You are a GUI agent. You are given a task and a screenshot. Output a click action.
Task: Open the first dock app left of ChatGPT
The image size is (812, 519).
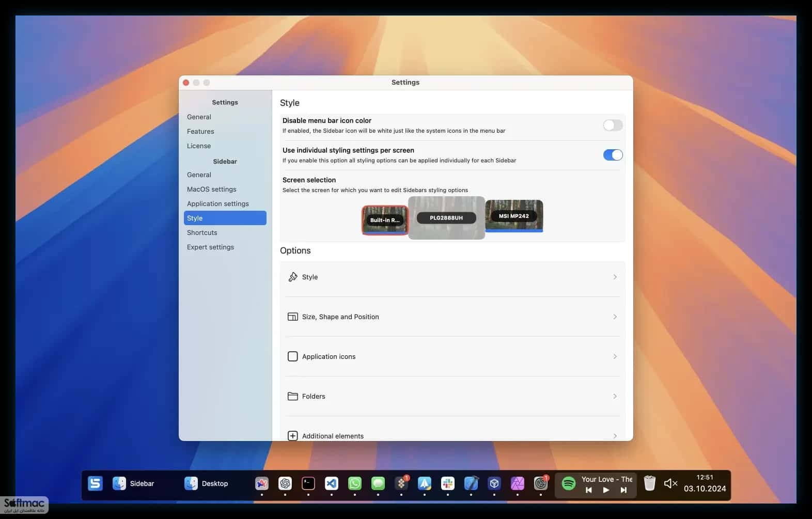pyautogui.click(x=262, y=483)
